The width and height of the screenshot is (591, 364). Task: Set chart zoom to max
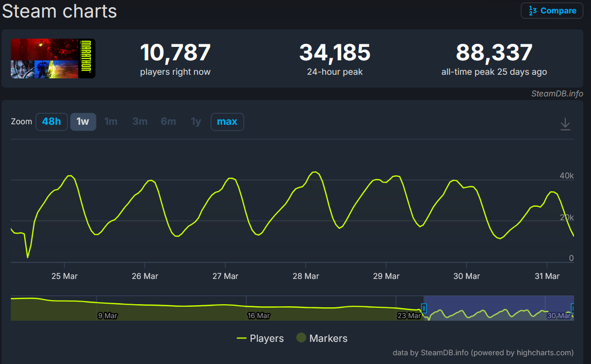pos(227,122)
